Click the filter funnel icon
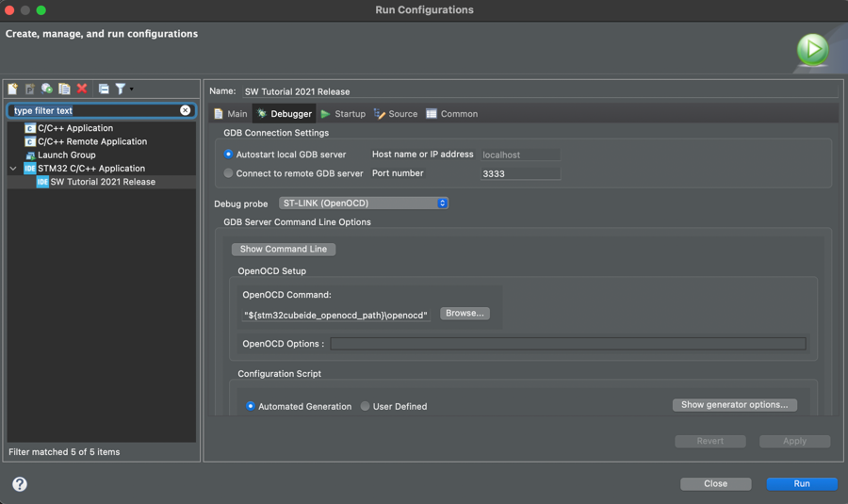Screen dimensions: 848x504 (120, 89)
